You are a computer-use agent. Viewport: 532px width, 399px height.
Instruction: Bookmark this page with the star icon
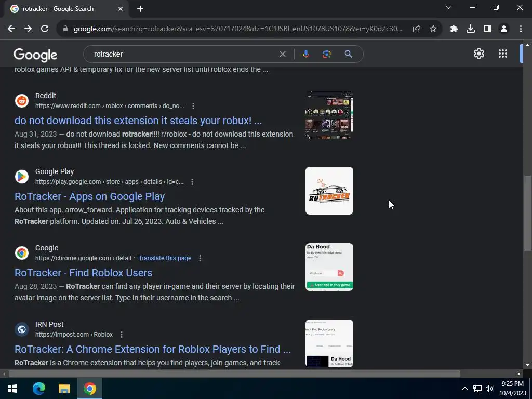[x=433, y=29]
